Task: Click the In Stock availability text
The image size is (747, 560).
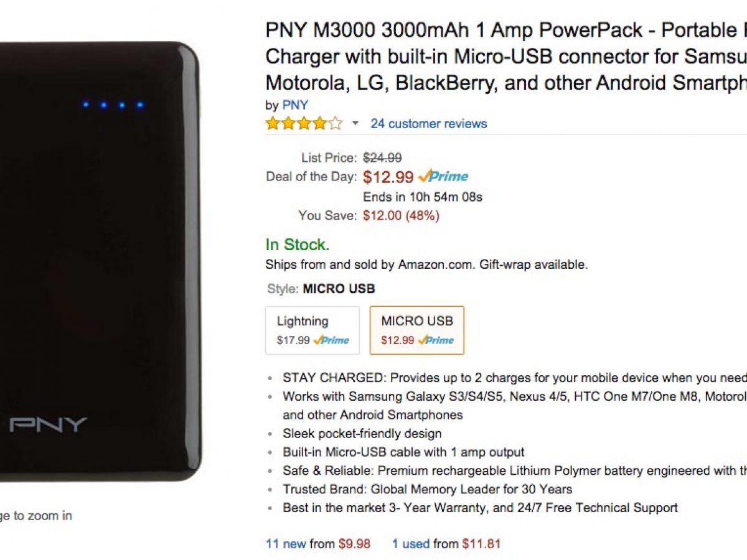Action: coord(297,245)
